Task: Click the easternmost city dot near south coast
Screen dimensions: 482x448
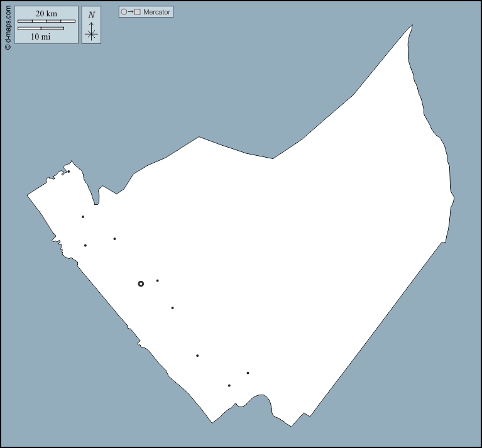Action: [248, 373]
